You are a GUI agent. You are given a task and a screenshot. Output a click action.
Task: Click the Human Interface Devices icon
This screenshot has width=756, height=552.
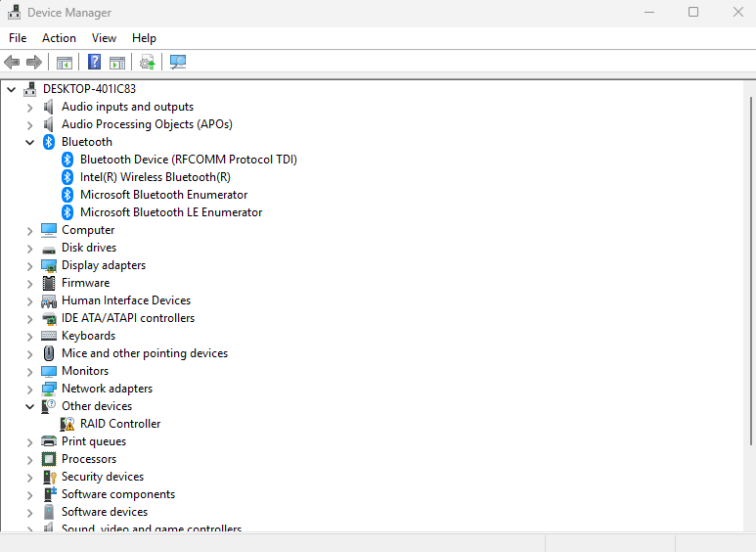[x=49, y=300]
